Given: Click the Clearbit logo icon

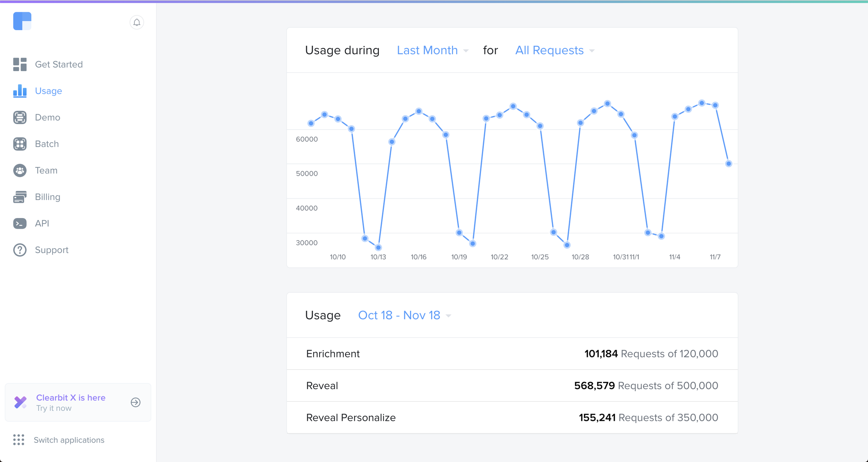Looking at the screenshot, I should tap(22, 21).
